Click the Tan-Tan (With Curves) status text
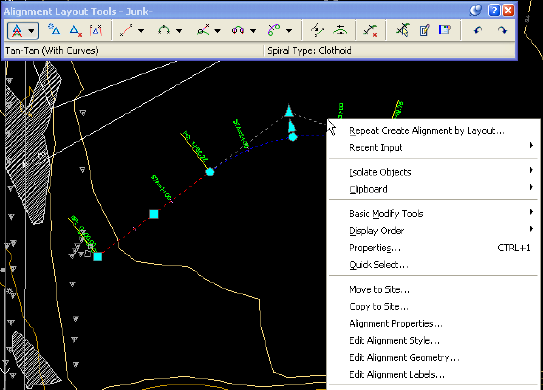This screenshot has height=390, width=543. pos(52,51)
